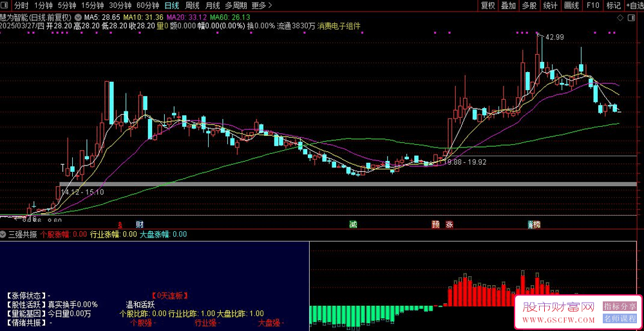Activate the 画线 drawing tool
Viewport: 644px width, 331px height.
pyautogui.click(x=571, y=6)
